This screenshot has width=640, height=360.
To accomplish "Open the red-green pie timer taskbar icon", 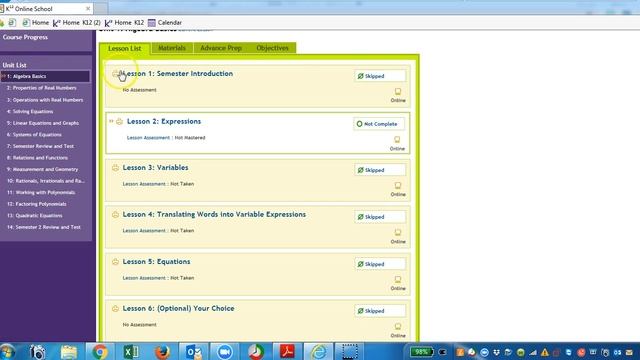I will (x=256, y=351).
